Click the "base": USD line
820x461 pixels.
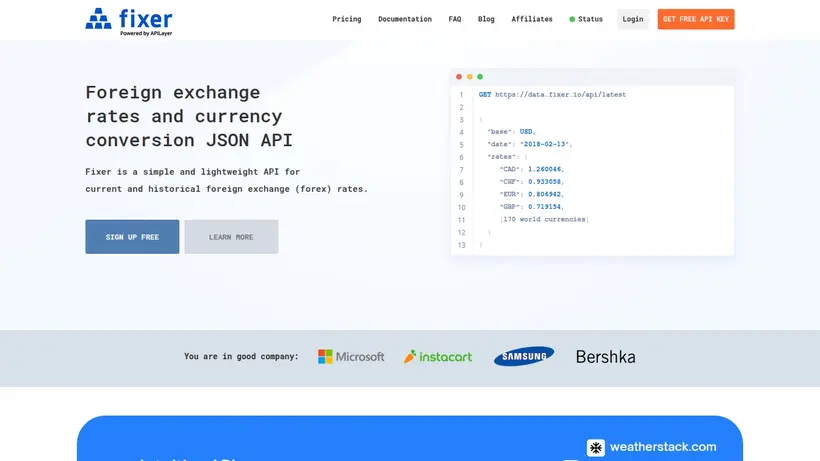511,132
